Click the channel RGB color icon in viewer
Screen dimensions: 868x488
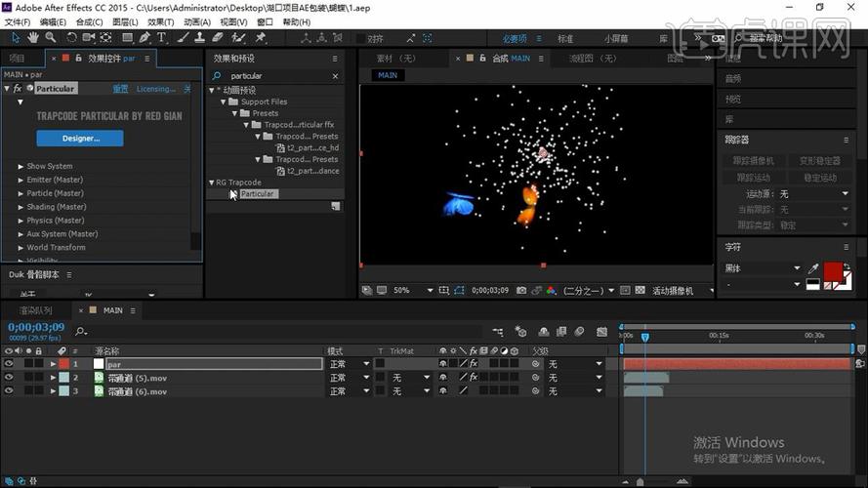click(551, 290)
